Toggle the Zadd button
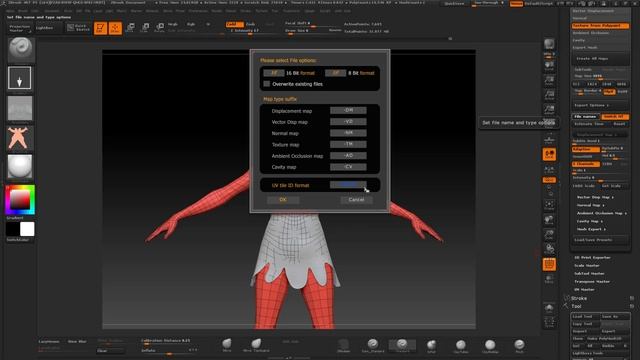The height and width of the screenshot is (360, 640). tap(234, 24)
